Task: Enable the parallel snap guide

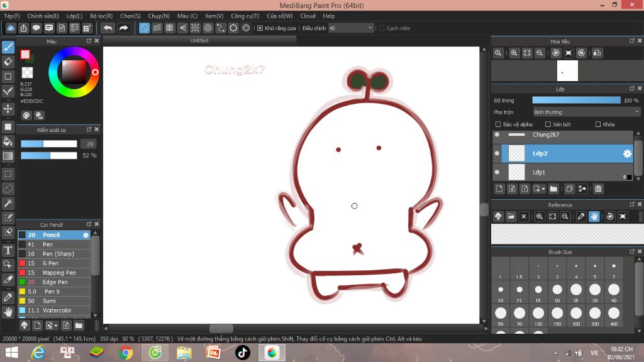Action: (x=157, y=28)
